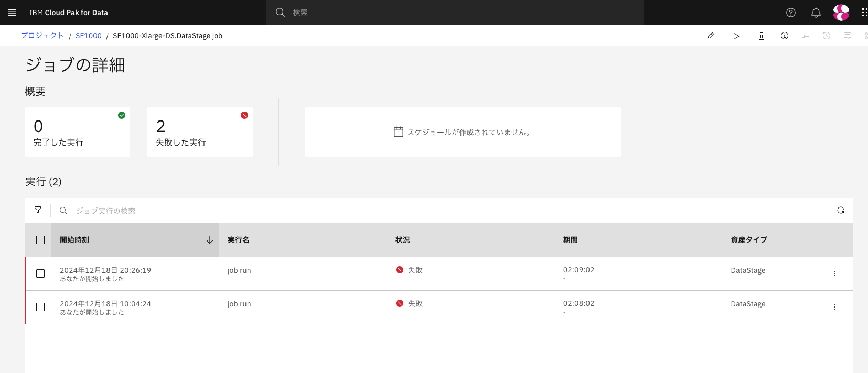
Task: Check the 10:04:24 run checkbox
Action: point(40,307)
